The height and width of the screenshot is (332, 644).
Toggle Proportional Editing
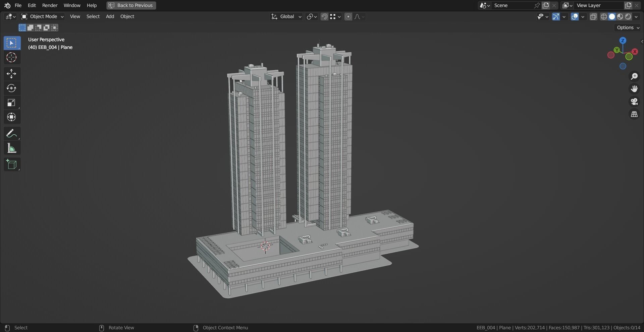click(348, 16)
